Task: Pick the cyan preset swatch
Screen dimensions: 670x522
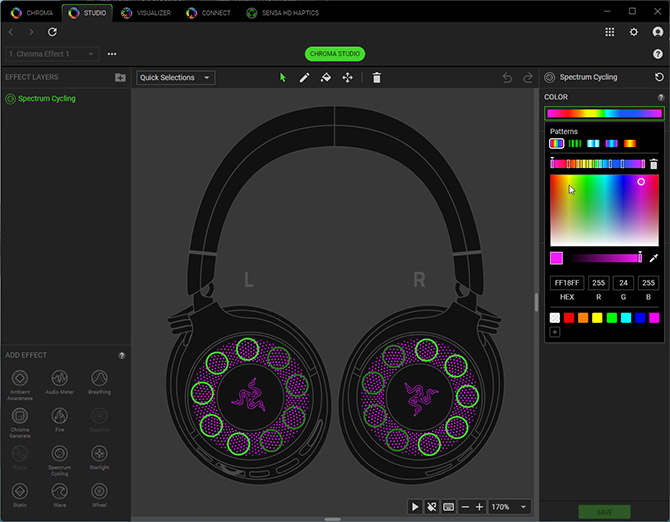Action: pyautogui.click(x=626, y=318)
